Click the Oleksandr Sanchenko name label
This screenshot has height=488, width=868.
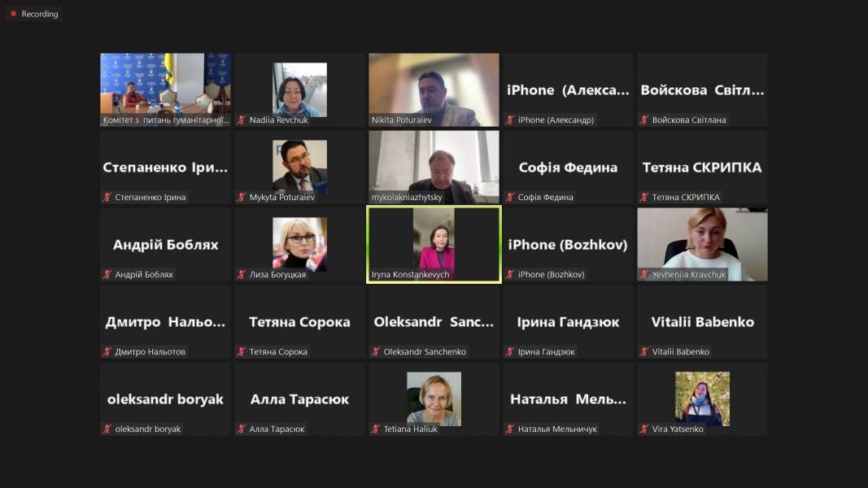tap(425, 352)
